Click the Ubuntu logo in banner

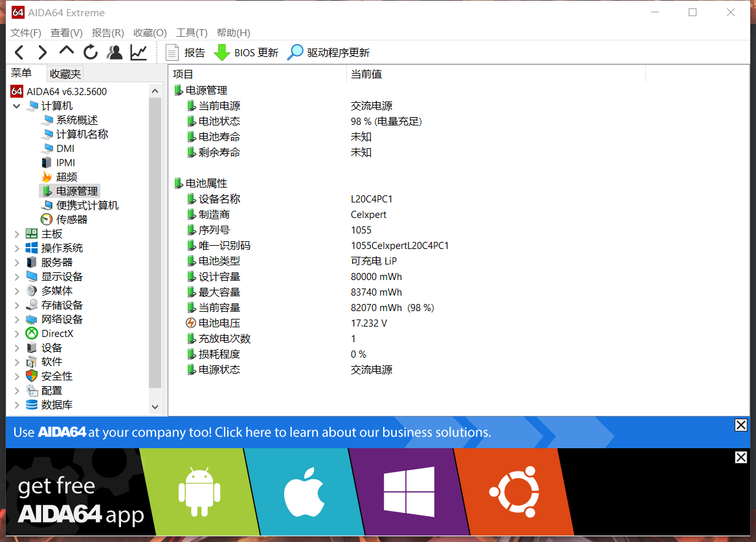[x=515, y=492]
